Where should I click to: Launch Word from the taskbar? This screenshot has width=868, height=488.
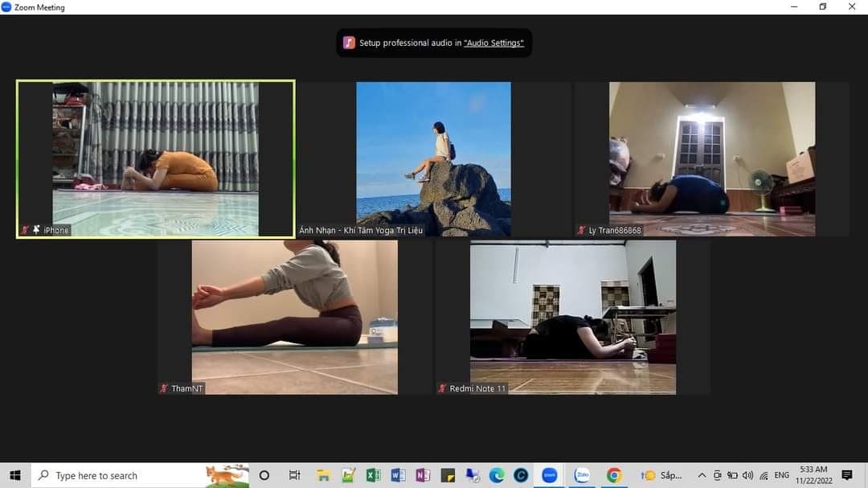click(398, 475)
